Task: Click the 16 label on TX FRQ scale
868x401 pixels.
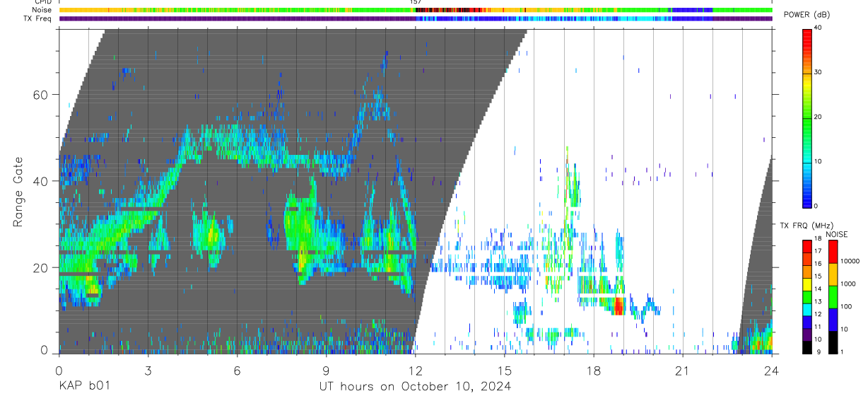Action: click(x=819, y=264)
